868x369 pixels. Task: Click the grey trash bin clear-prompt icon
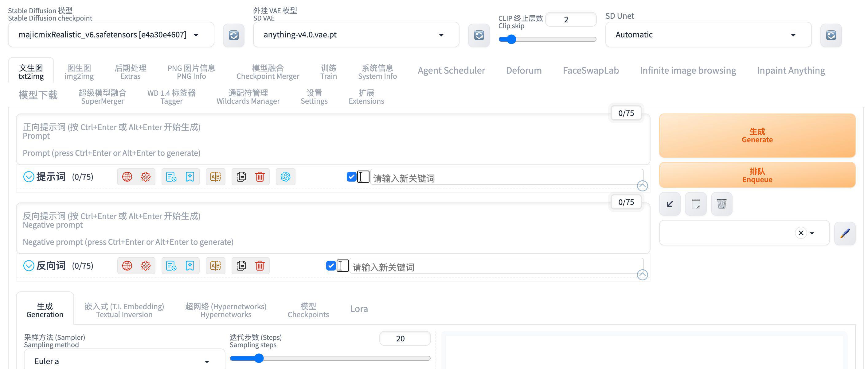(x=722, y=204)
